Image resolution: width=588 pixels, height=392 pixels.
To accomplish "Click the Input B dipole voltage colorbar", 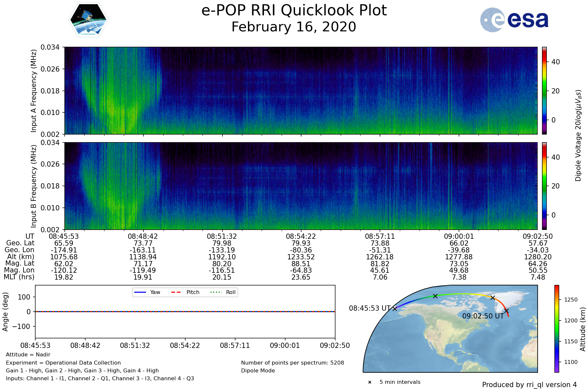I will (544, 186).
